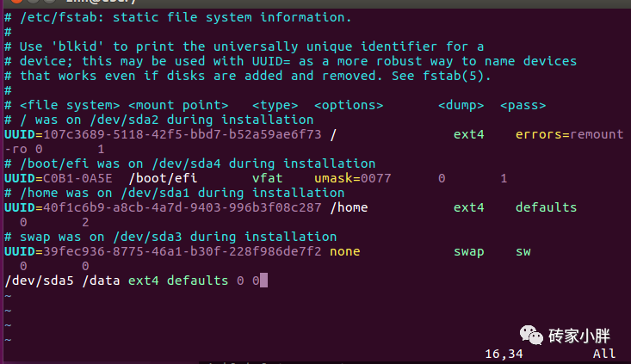Click the '<dump>' column header
This screenshot has height=364, width=631.
click(461, 105)
